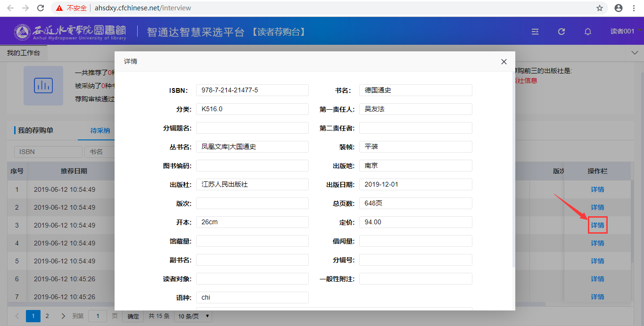Expand the workspace tab chevron dropdown

634,53
